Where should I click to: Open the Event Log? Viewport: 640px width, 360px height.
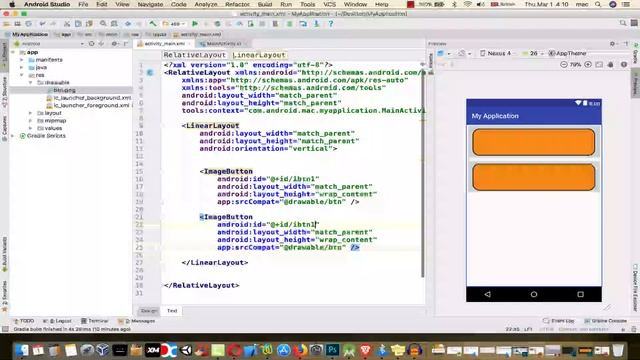pos(559,321)
